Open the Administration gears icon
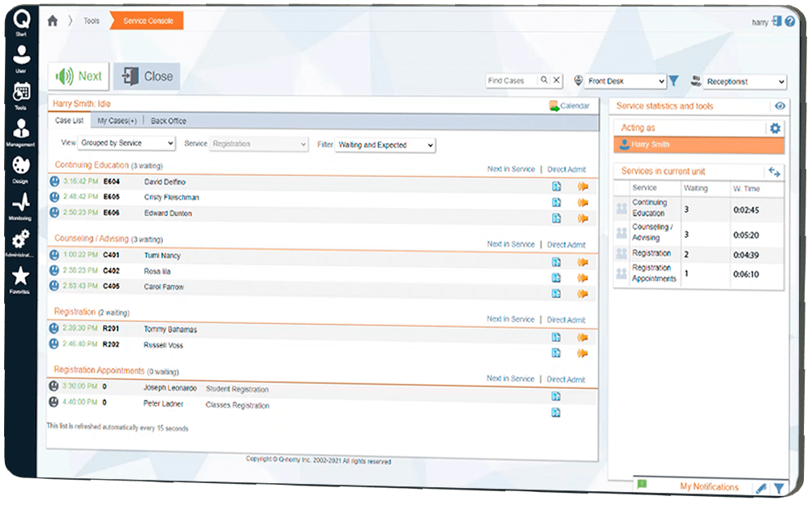Viewport: 812px width, 505px height. click(20, 241)
